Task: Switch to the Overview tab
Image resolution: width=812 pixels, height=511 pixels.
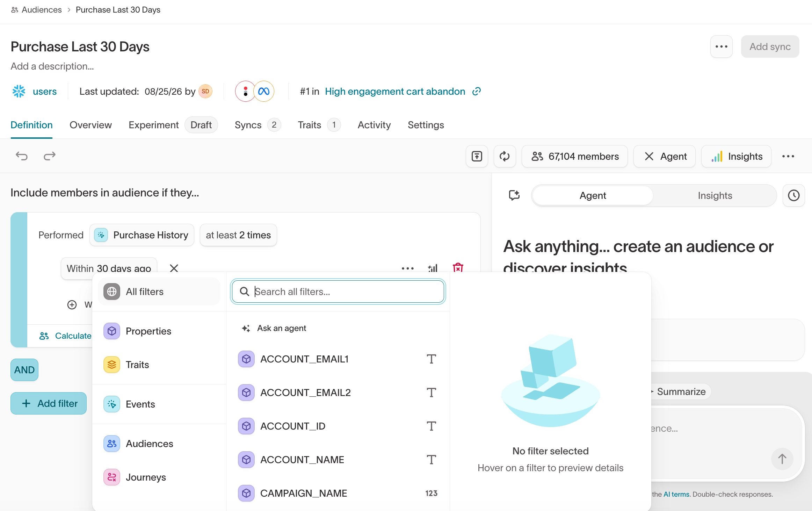Action: [x=90, y=125]
